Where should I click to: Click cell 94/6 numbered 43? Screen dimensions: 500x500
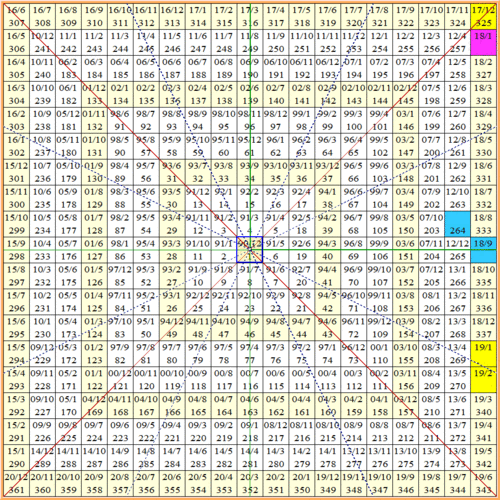[x=328, y=328]
